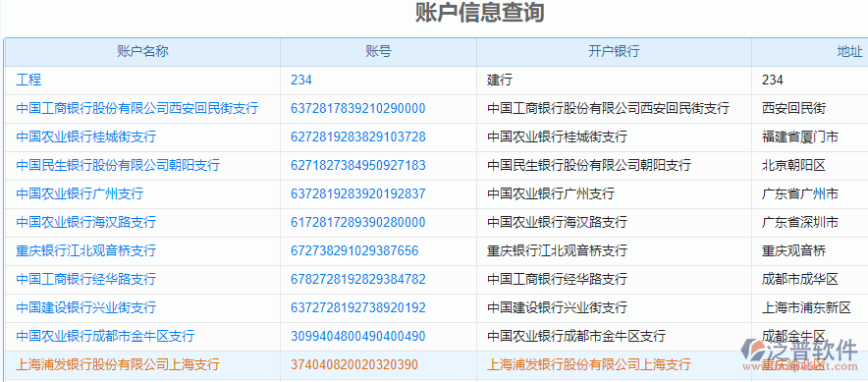This screenshot has height=382, width=868.
Task: Click account number 6271827384950927183
Action: [x=358, y=165]
